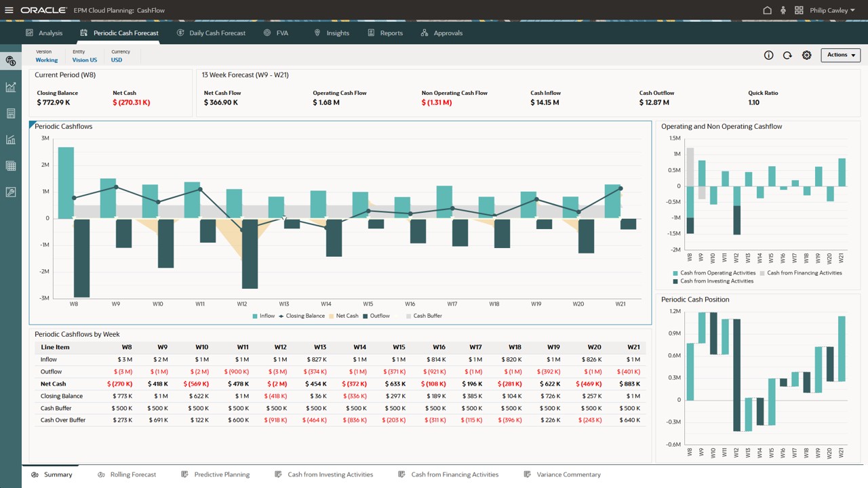Open the company/building icon in the sidebar

pyautogui.click(x=10, y=113)
